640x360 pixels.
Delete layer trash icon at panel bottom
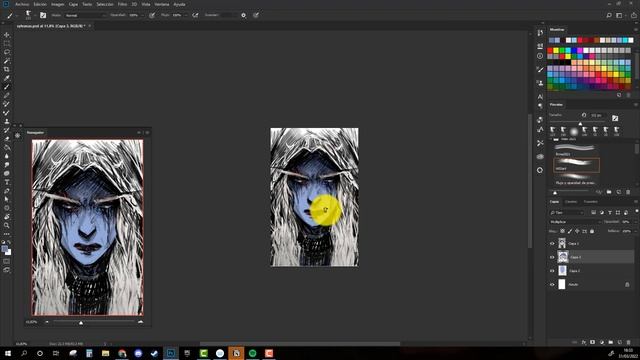pyautogui.click(x=629, y=342)
